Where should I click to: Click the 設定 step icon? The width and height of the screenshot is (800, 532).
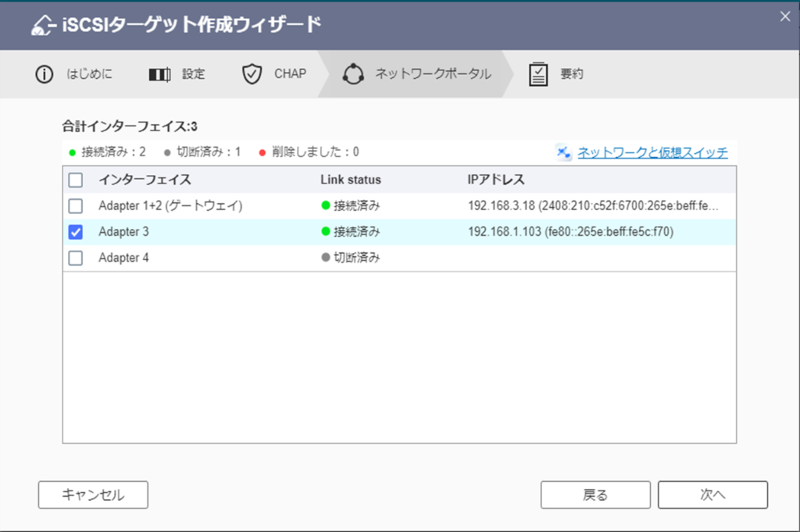(x=159, y=74)
